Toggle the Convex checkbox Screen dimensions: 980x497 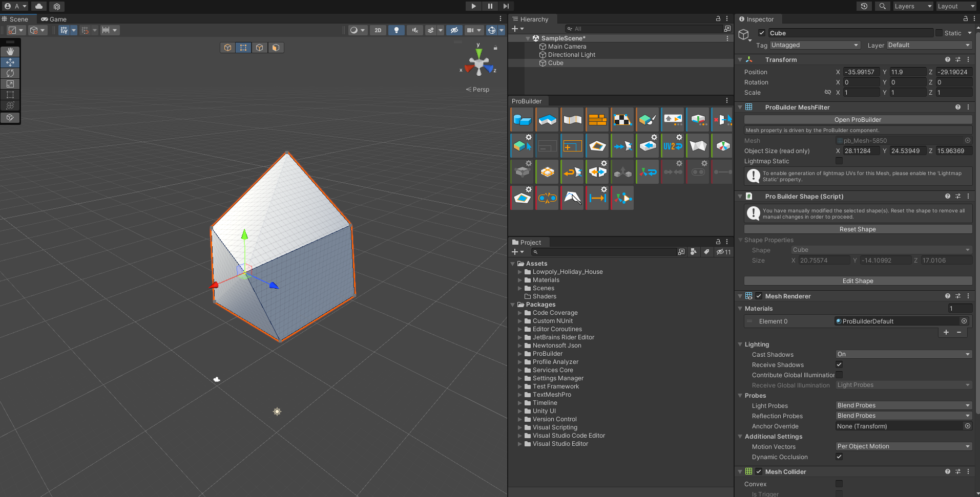tap(839, 484)
